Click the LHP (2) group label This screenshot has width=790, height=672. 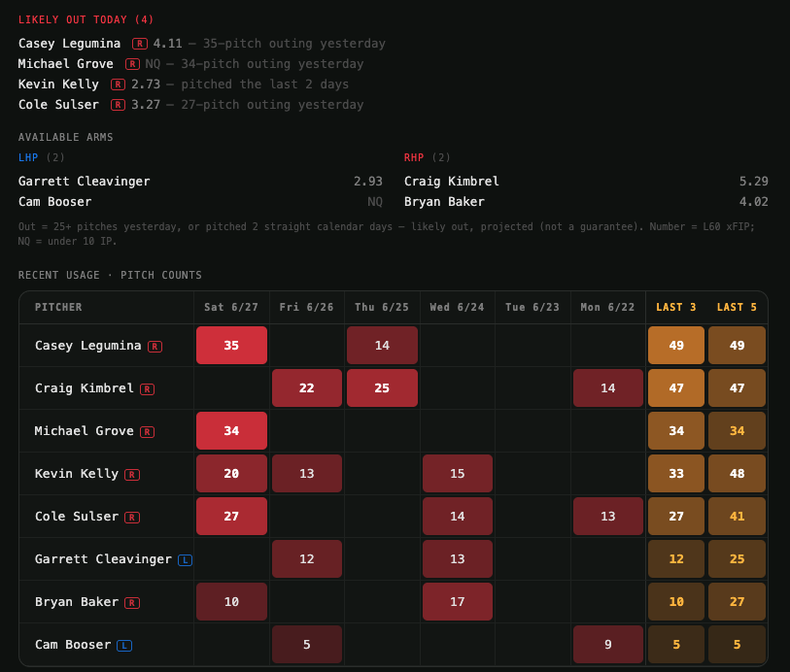pos(42,157)
